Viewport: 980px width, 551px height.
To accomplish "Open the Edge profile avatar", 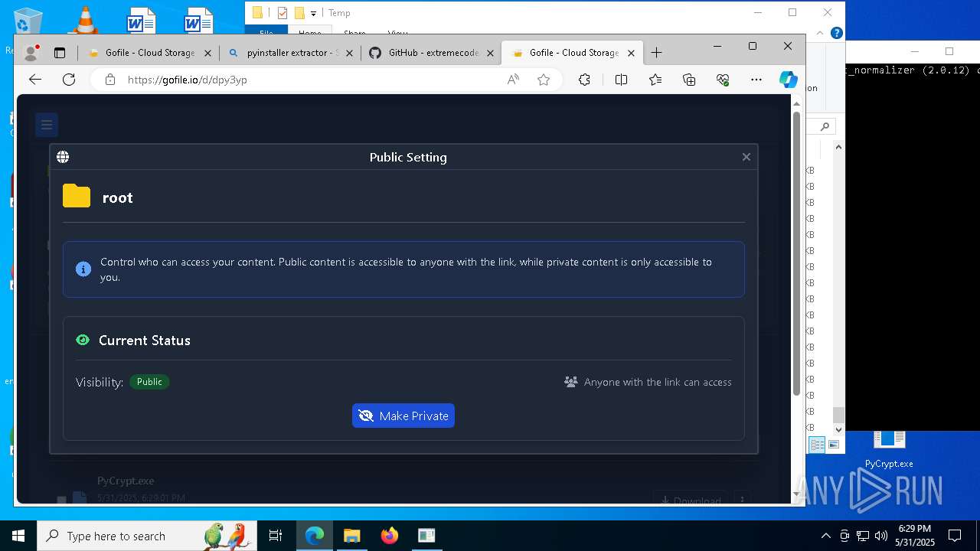I will [31, 53].
